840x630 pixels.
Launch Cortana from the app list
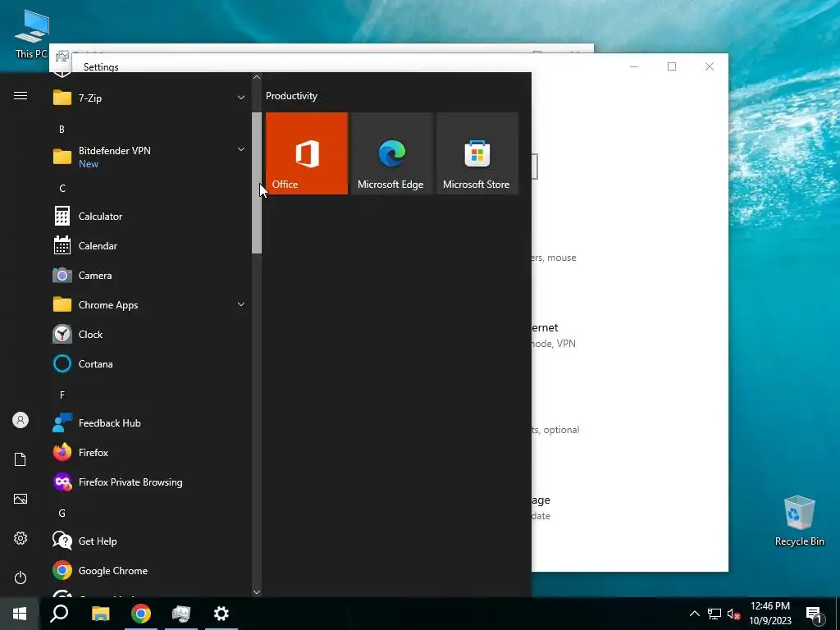point(149,363)
